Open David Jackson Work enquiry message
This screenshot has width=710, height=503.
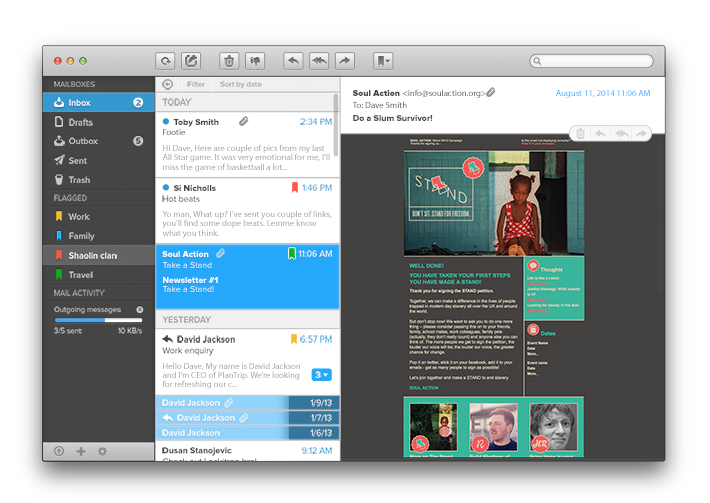[x=247, y=362]
